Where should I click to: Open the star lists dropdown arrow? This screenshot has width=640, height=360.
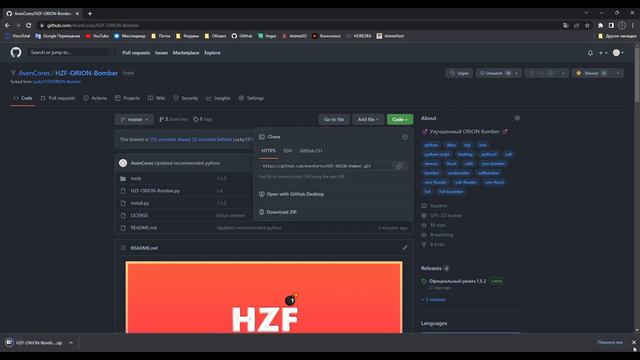click(x=617, y=73)
